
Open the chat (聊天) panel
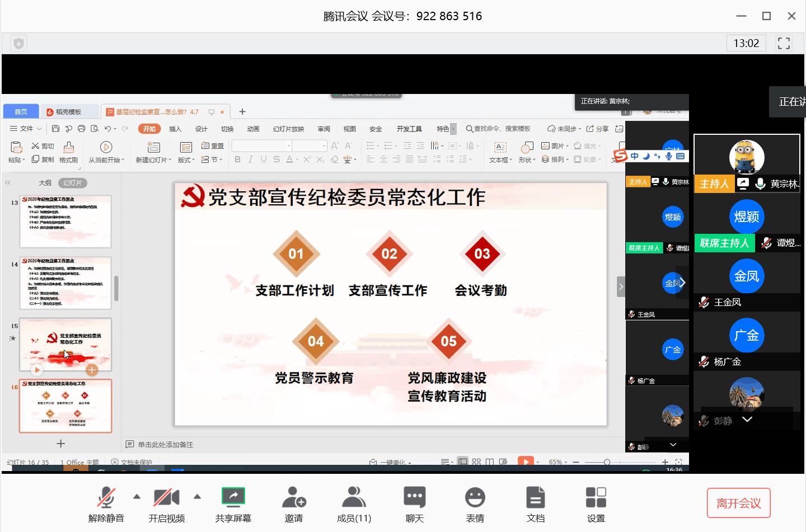415,497
